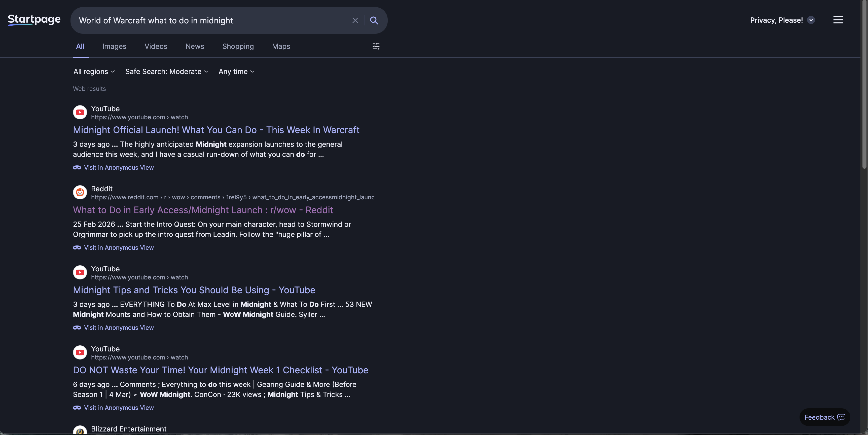Visit Week 1 Checklist result in Anonymous View
Viewport: 868px width, 435px height.
(x=119, y=408)
